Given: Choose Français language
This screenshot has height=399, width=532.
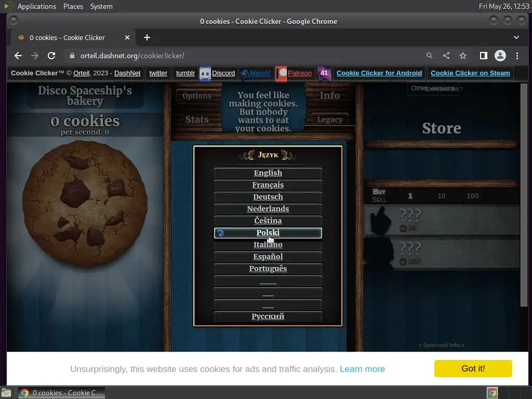Looking at the screenshot, I should [268, 185].
